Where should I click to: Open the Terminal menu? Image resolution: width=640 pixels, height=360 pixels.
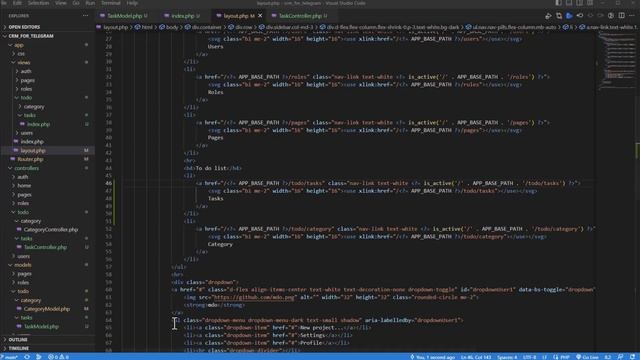click(110, 3)
